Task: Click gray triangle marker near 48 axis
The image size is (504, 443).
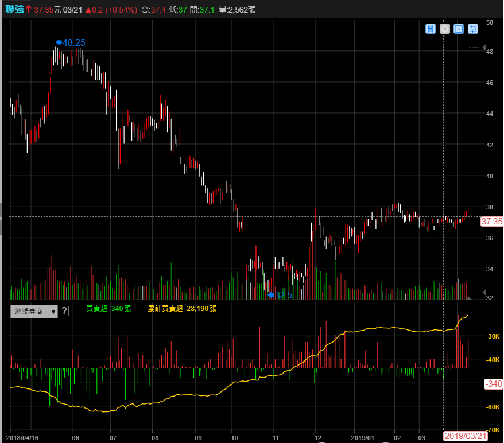Action: pyautogui.click(x=484, y=48)
